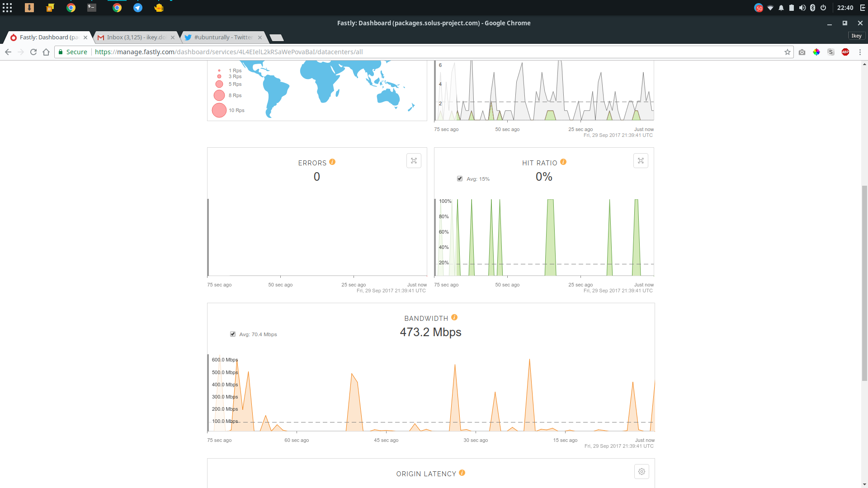
Task: Go to the browser home page
Action: point(46,52)
